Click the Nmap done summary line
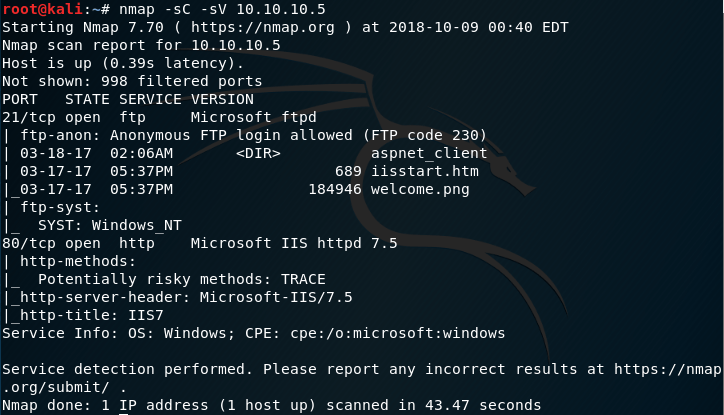Image resolution: width=724 pixels, height=415 pixels. click(271, 405)
